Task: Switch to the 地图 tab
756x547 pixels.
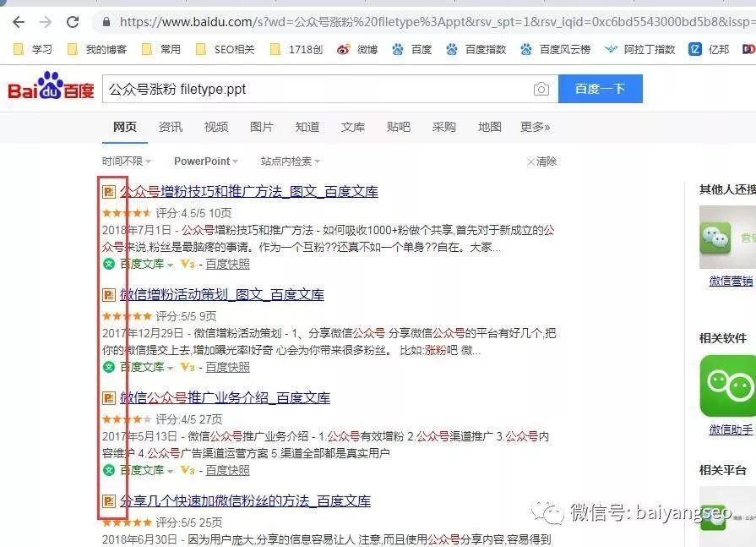Action: 489,128
